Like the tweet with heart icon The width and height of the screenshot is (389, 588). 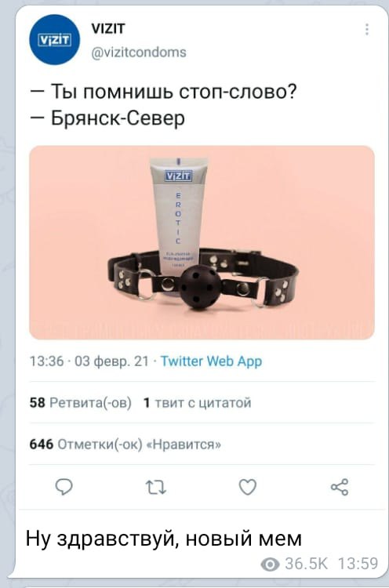(x=248, y=487)
